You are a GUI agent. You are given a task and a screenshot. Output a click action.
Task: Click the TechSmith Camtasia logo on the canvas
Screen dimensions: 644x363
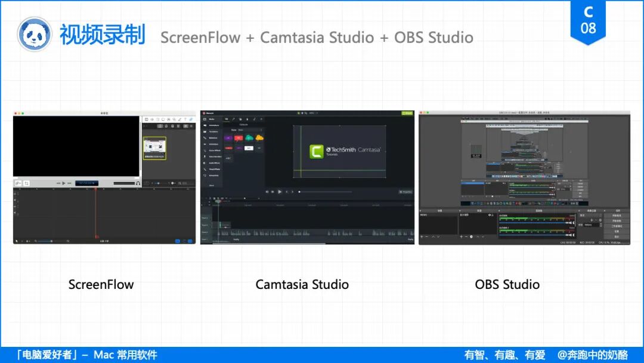coord(345,152)
